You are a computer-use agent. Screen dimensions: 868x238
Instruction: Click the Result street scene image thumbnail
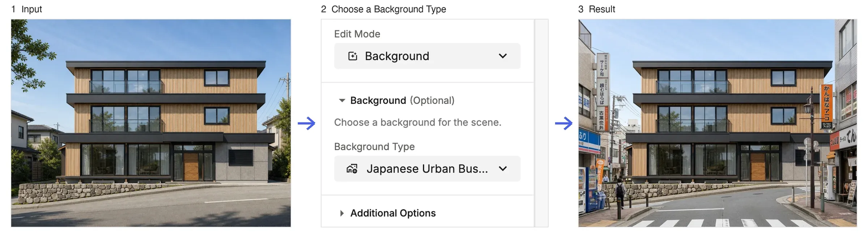tap(718, 123)
